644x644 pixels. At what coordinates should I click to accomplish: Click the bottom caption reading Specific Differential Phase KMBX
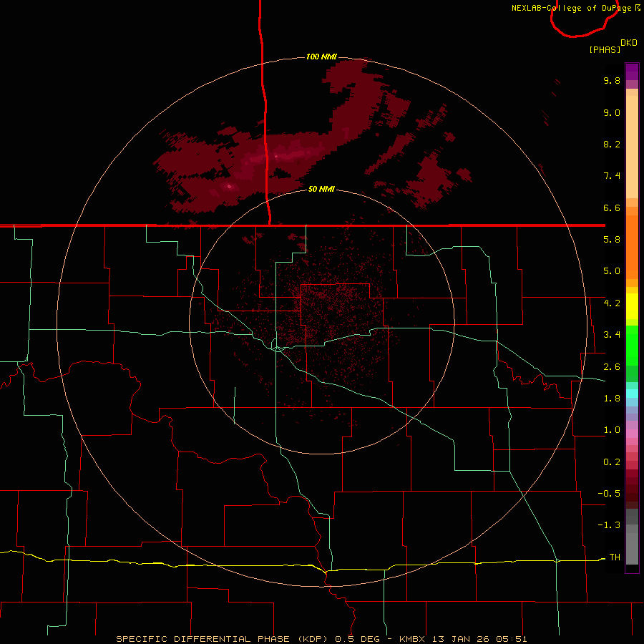point(321,639)
